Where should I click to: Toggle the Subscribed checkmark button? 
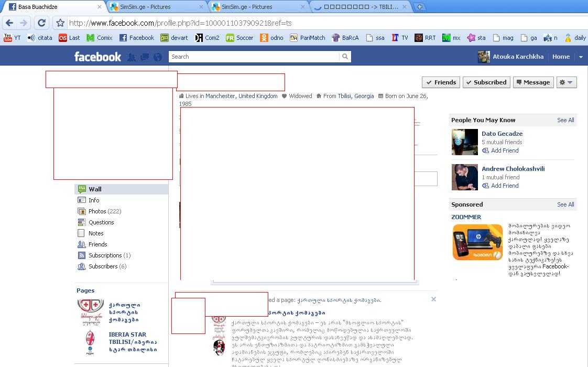point(486,82)
